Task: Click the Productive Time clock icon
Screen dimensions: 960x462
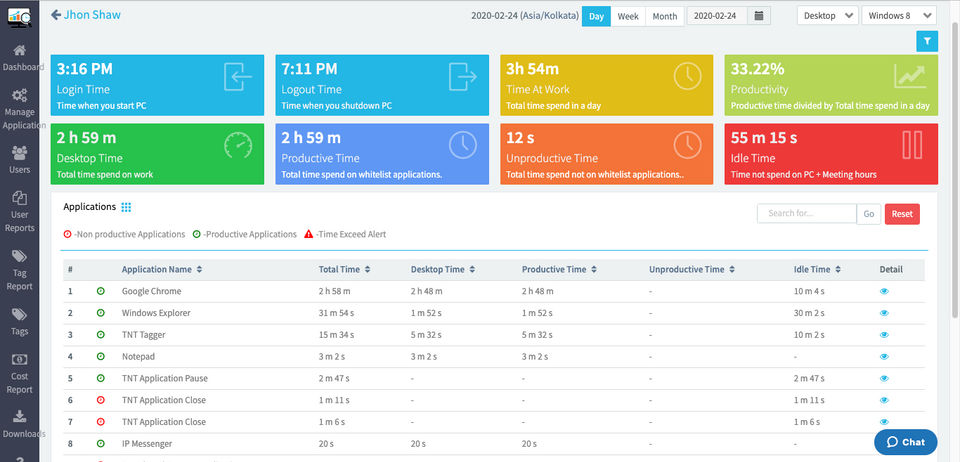Action: (463, 145)
